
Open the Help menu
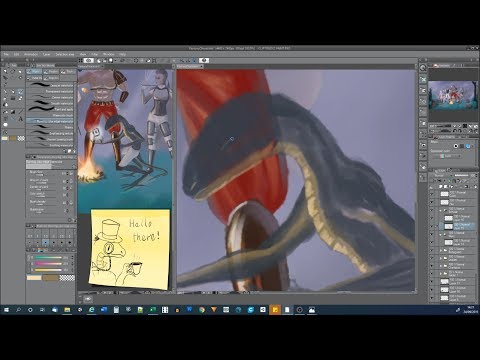click(x=122, y=54)
